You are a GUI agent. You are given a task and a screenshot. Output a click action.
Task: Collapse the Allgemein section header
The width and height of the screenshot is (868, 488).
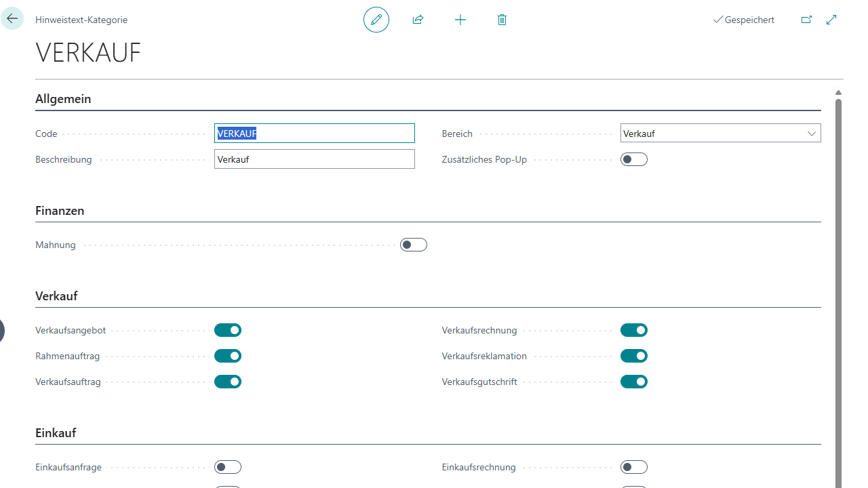point(63,99)
